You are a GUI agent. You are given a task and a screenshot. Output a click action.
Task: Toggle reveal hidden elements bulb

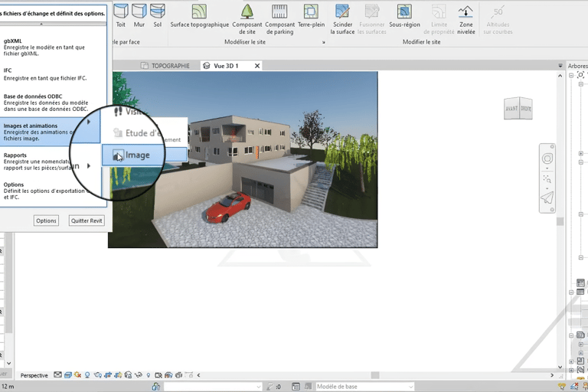(x=149, y=374)
